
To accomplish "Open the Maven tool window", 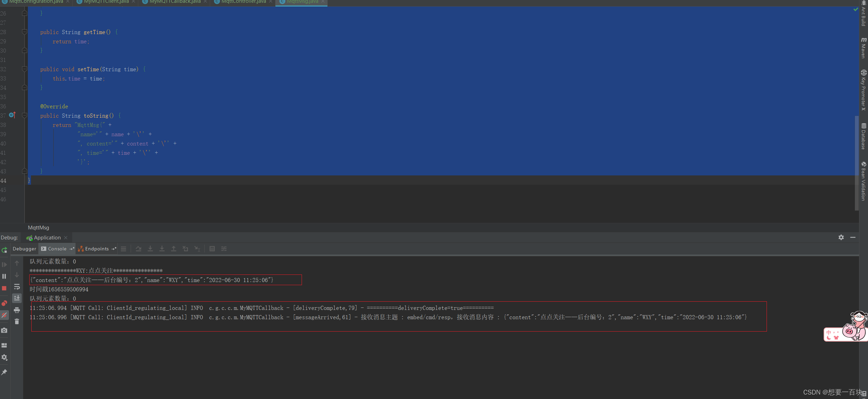I will pos(864,48).
